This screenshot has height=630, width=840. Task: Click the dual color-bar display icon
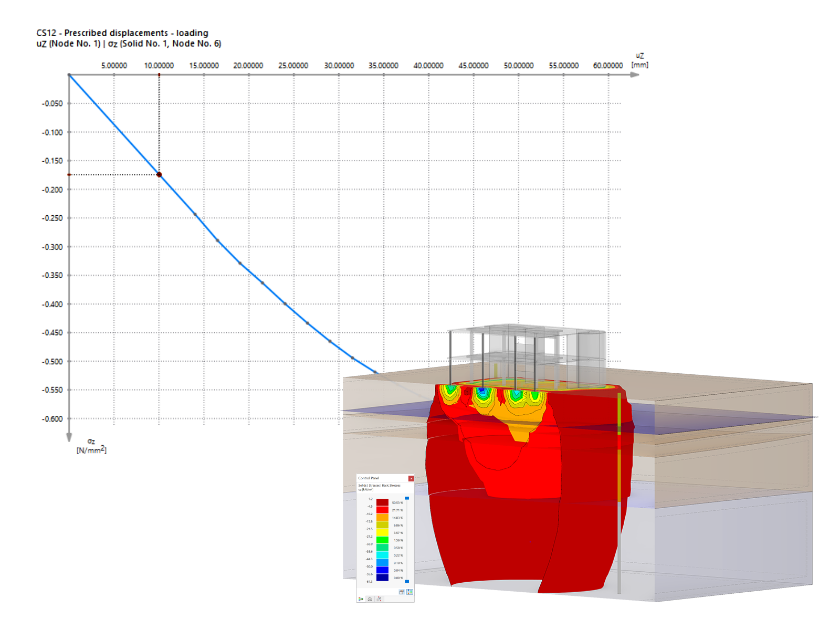tap(411, 592)
